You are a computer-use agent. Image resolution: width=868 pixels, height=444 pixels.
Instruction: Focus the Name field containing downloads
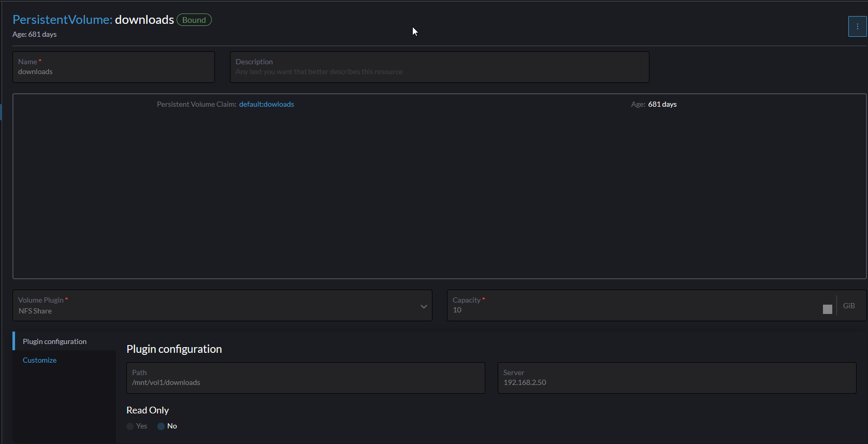point(113,71)
